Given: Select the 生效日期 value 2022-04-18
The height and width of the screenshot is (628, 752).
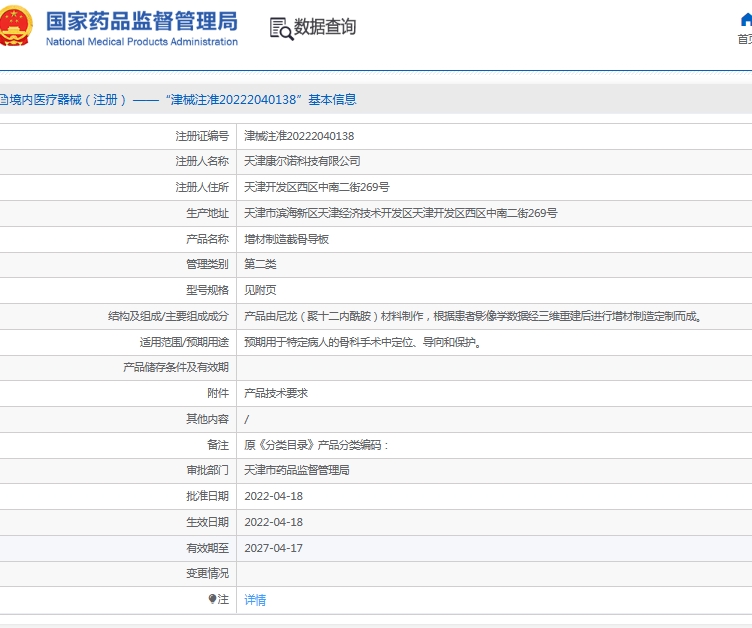Looking at the screenshot, I should pyautogui.click(x=273, y=522).
